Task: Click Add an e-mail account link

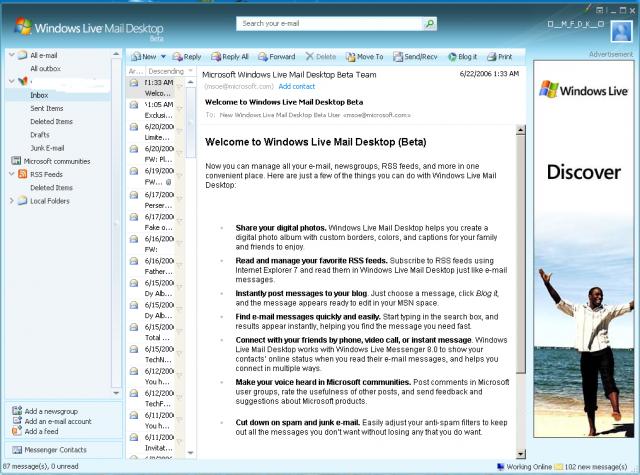Action: coord(58,421)
